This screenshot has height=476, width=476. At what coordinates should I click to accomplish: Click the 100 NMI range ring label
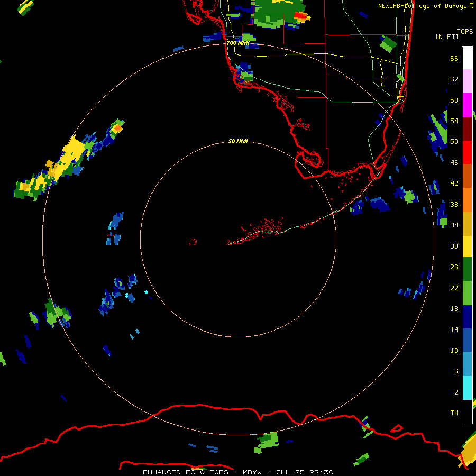[238, 43]
